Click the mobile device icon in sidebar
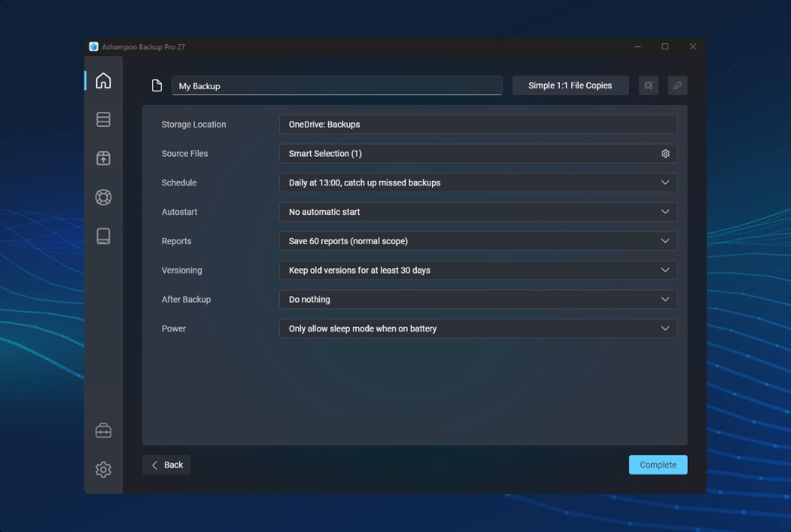Viewport: 791px width, 532px height. [x=103, y=236]
